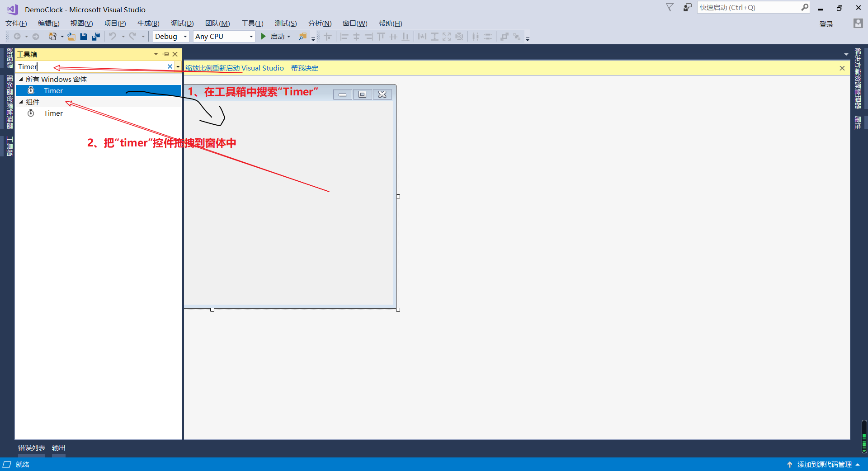
Task: Open the layout toolbar overflow options
Action: [527, 39]
